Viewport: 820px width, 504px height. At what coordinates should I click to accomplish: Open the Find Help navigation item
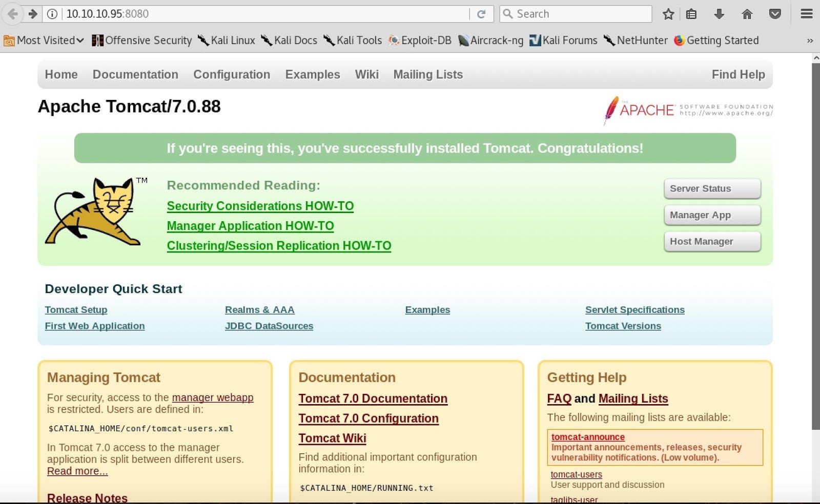[739, 75]
